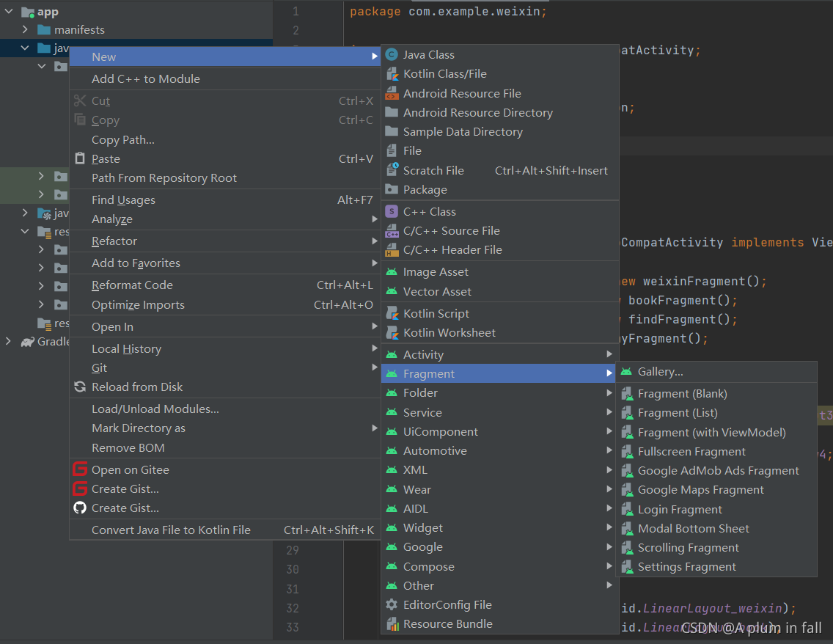Choose Add C++ to Module

(x=224, y=78)
